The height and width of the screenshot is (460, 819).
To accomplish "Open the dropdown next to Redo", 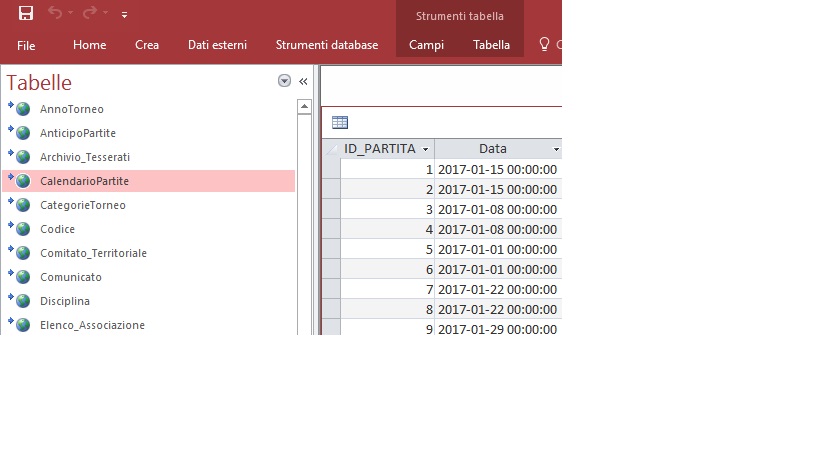I will tap(105, 13).
